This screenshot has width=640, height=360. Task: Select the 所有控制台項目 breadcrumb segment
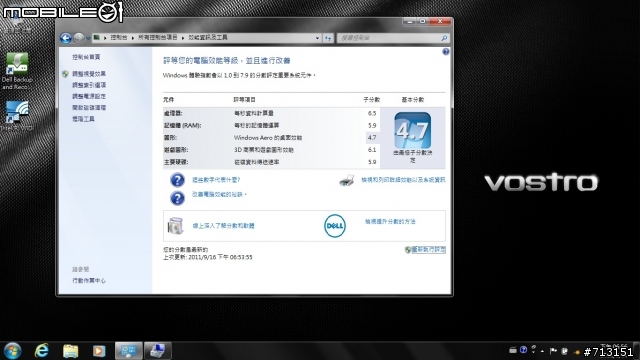point(158,38)
